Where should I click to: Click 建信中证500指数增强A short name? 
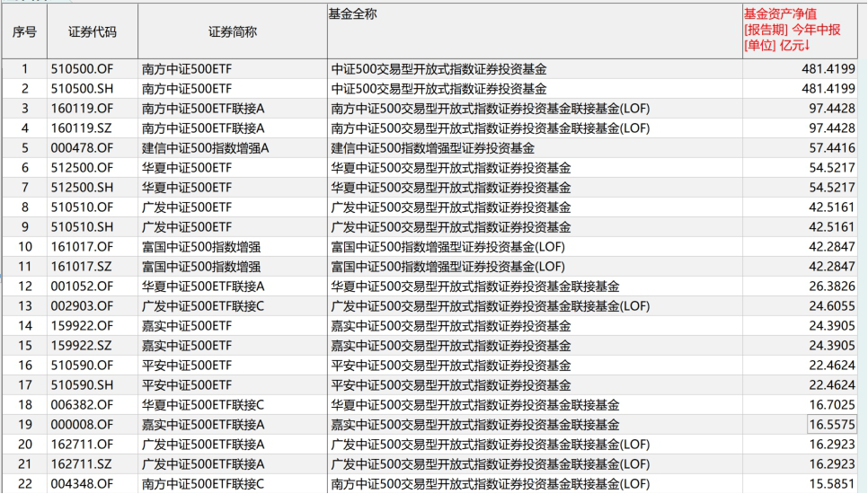206,148
